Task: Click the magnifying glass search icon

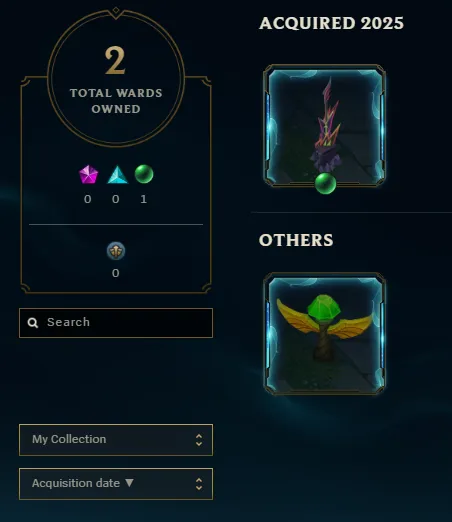Action: [x=33, y=323]
